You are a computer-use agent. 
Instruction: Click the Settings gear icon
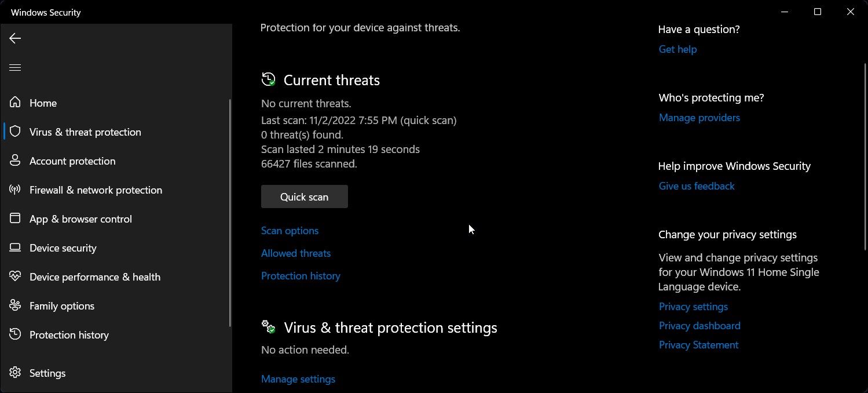(x=15, y=373)
